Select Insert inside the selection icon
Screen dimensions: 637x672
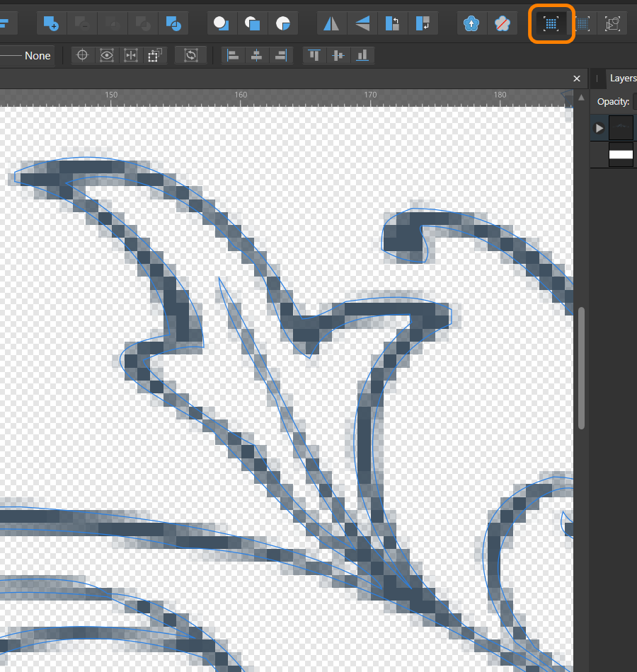click(x=283, y=23)
